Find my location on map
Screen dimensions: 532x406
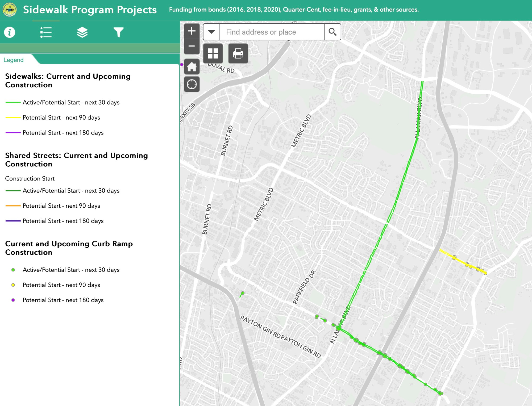click(x=192, y=84)
